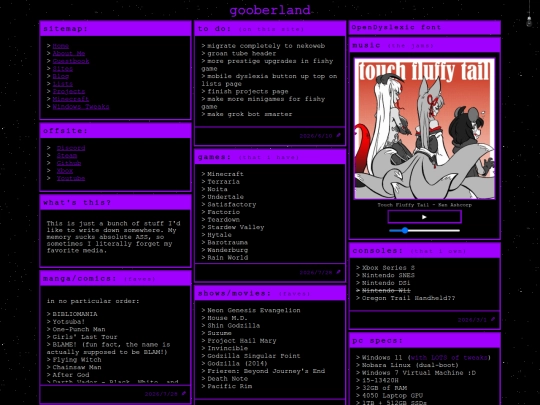Open the "with LOTS of tweaks" link

point(449,357)
